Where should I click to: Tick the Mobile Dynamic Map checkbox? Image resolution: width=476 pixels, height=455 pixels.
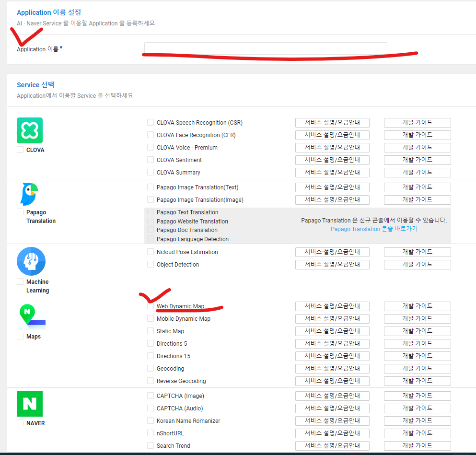(x=150, y=318)
